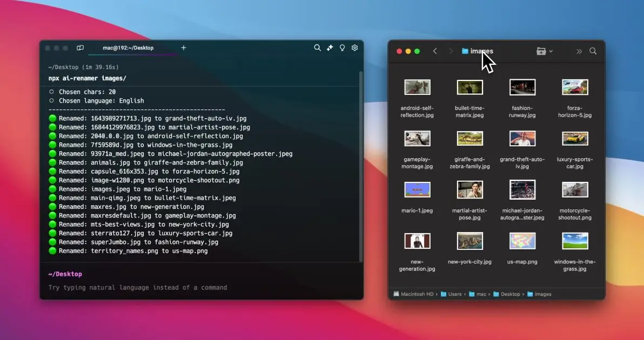Click the bookmarks icon left of terminal tab
The image size is (644, 340).
pos(80,47)
